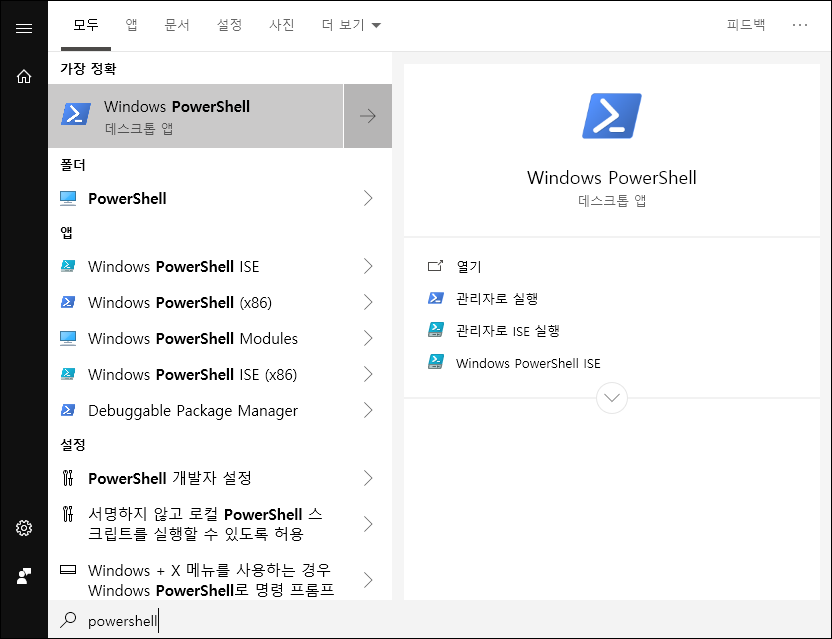Click the open-window icon next to 열기
Image resolution: width=832 pixels, height=639 pixels.
[435, 266]
